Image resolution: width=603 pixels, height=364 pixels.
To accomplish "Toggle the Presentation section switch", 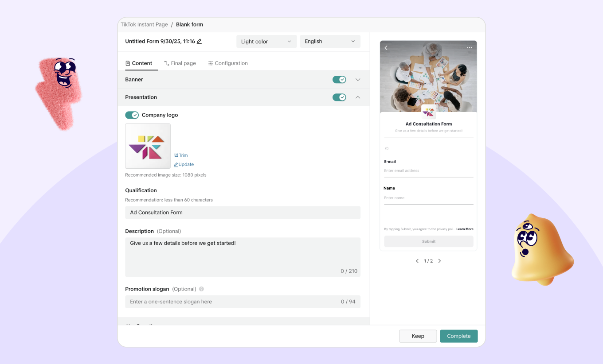I will point(339,97).
